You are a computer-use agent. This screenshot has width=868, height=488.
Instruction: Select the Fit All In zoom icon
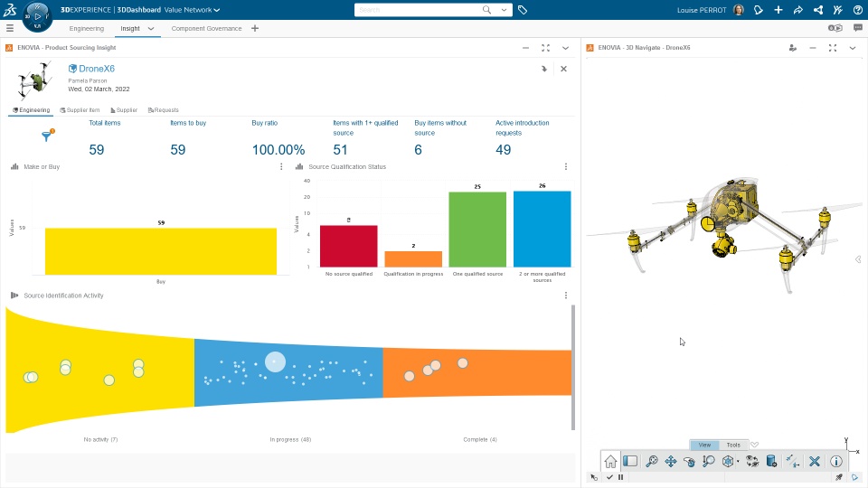coord(652,461)
